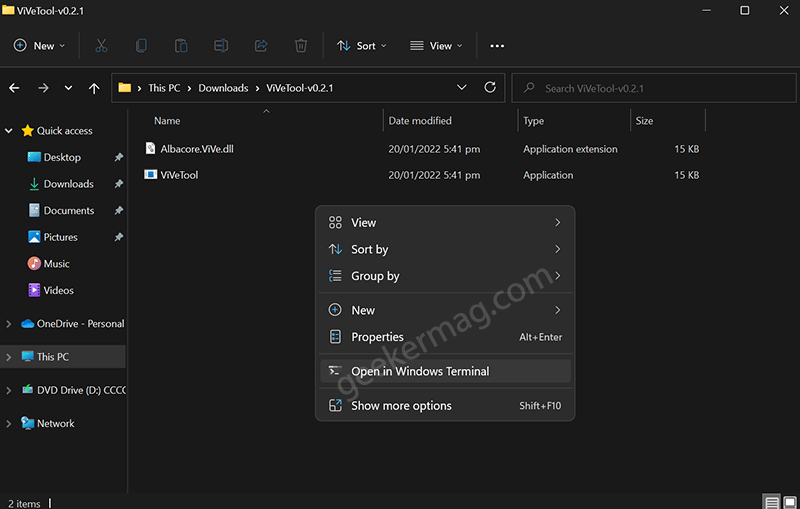Open the New dropdown in toolbar
This screenshot has width=800, height=509.
(39, 46)
